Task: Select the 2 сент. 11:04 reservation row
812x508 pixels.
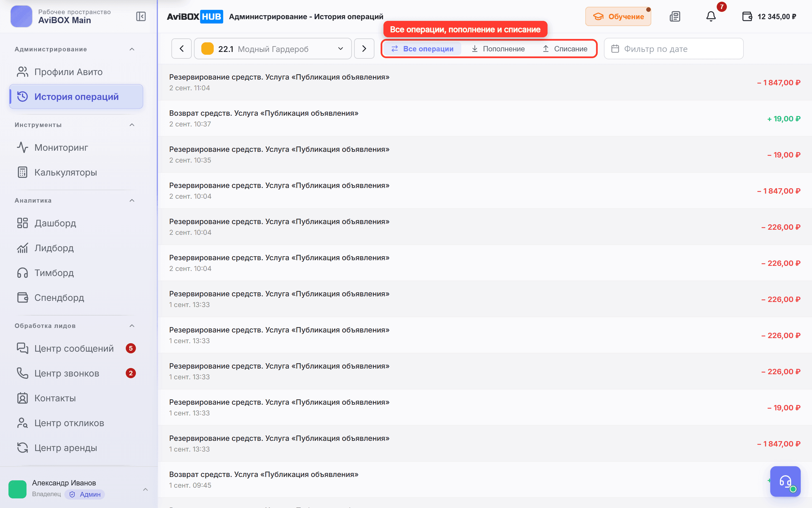Action: 485,82
